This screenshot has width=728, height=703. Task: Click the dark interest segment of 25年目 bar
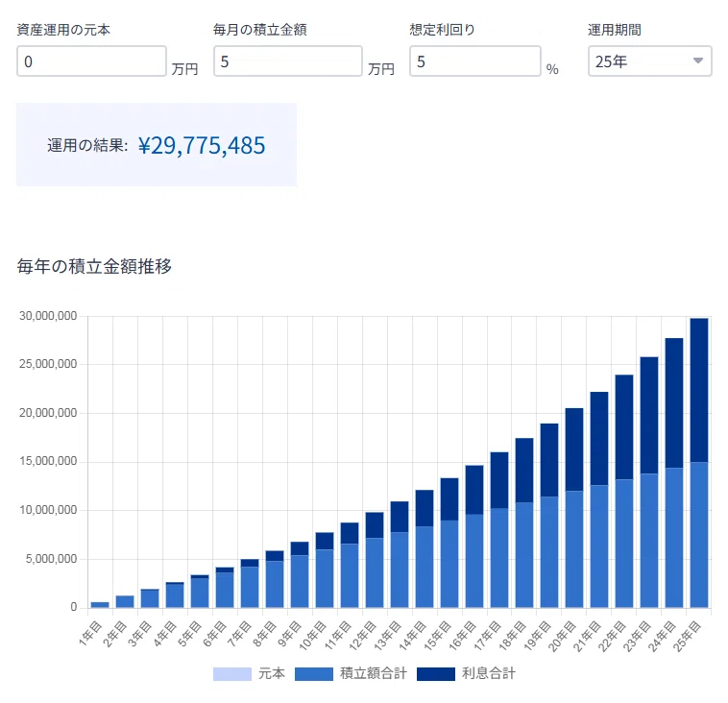click(699, 389)
